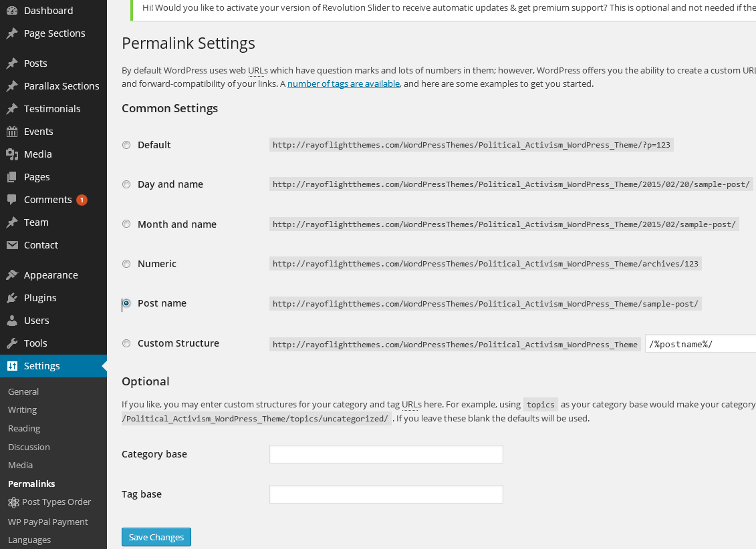Pick the Custom Structure radio button
Image resolution: width=756 pixels, height=549 pixels.
(126, 343)
